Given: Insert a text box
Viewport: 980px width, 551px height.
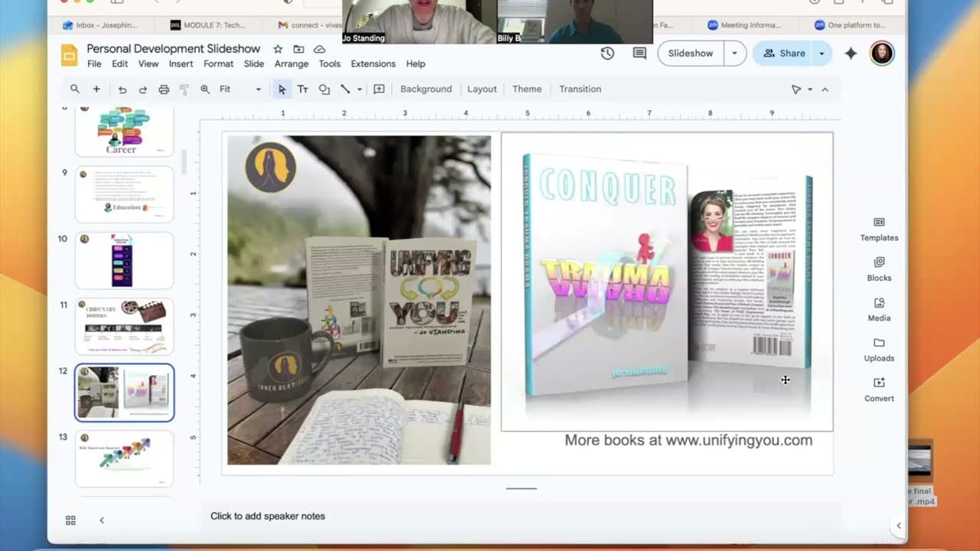Looking at the screenshot, I should click(x=302, y=90).
